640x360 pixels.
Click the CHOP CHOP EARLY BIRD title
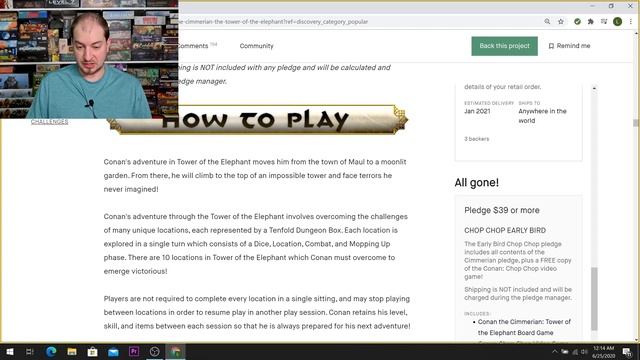point(505,230)
